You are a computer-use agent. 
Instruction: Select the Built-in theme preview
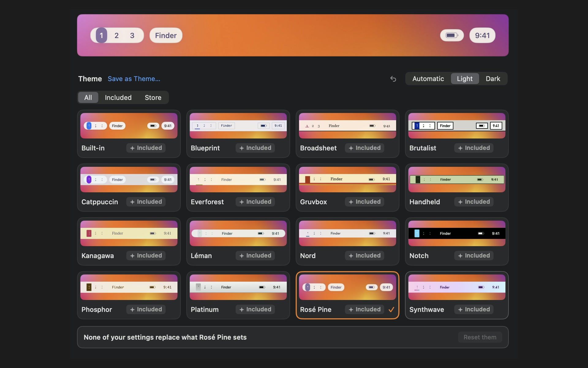[x=129, y=126]
